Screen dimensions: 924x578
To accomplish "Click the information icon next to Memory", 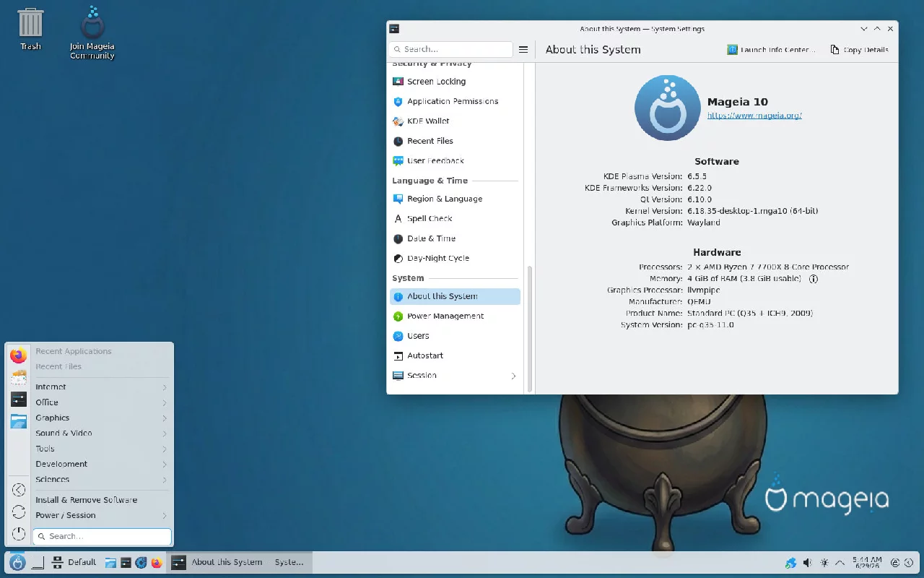I will tap(813, 278).
